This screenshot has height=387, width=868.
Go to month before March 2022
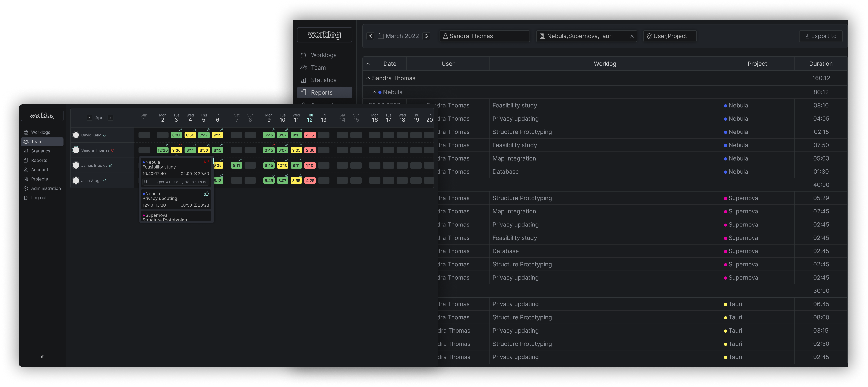[370, 36]
